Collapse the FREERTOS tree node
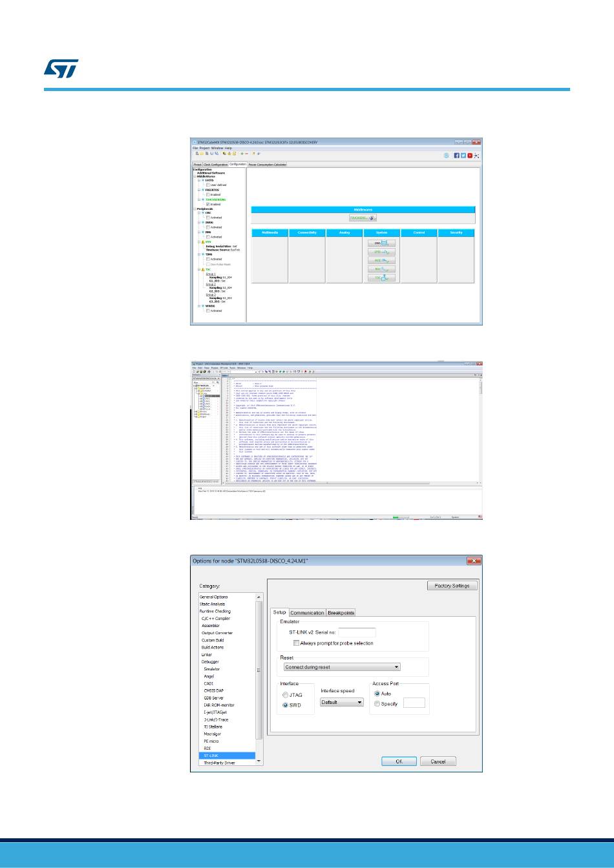The height and width of the screenshot is (868, 614). click(199, 190)
